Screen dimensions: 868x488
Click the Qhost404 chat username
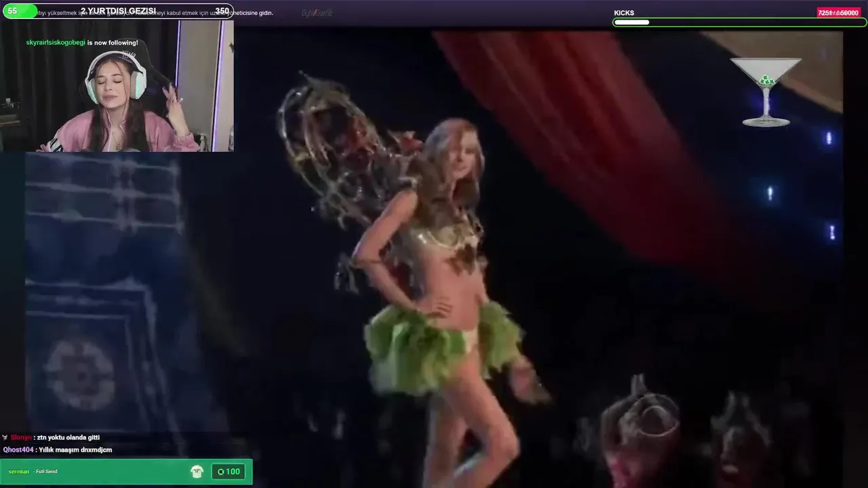click(18, 450)
